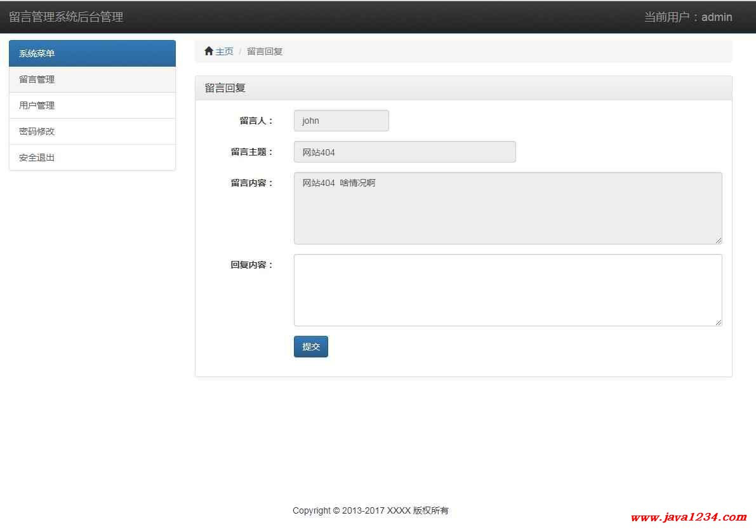
Task: Click the 留言主题 field showing 网站404
Action: 404,152
